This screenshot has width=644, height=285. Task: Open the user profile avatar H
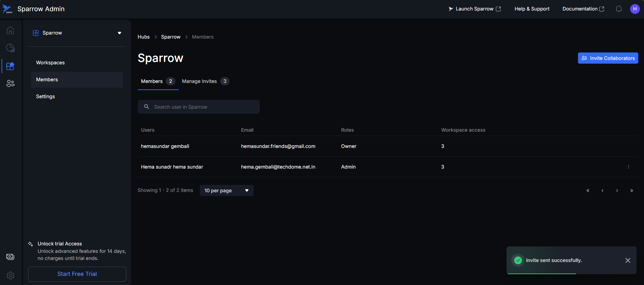click(635, 9)
